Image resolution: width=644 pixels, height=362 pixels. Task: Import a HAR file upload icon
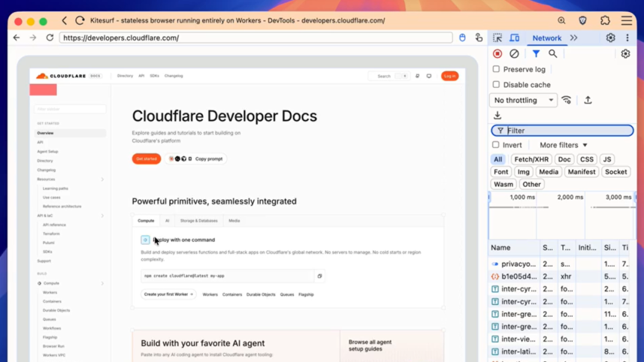coord(588,100)
